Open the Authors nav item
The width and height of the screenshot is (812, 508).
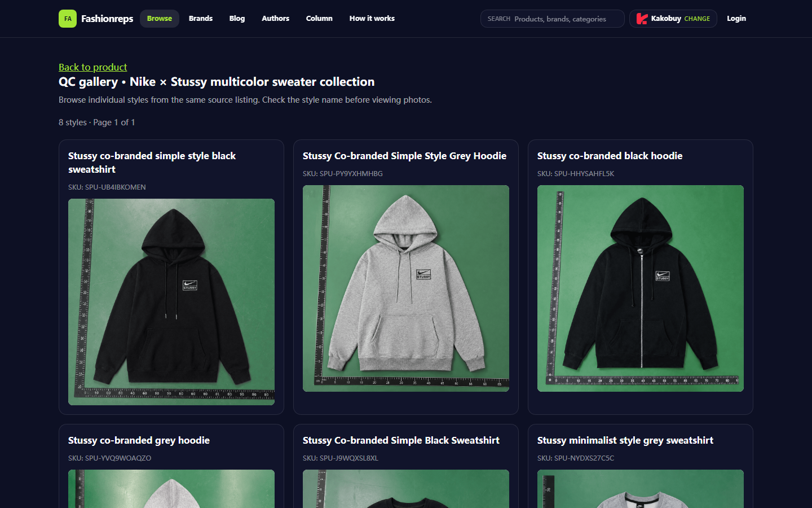(x=275, y=19)
